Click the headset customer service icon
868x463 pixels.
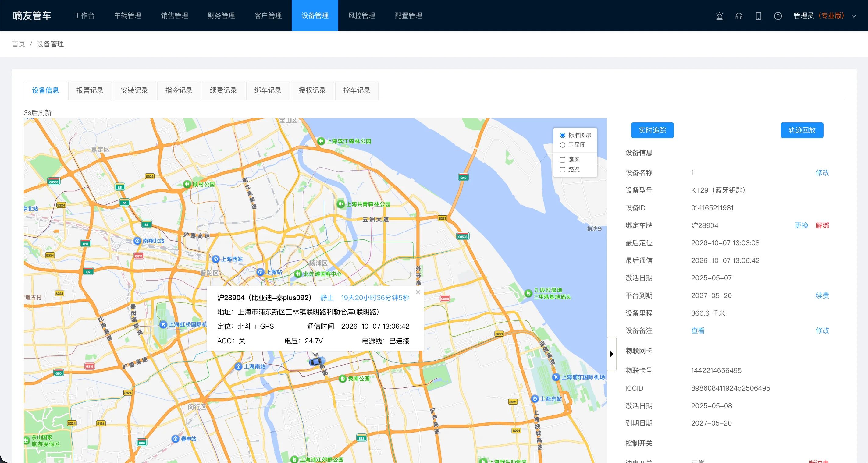tap(739, 16)
